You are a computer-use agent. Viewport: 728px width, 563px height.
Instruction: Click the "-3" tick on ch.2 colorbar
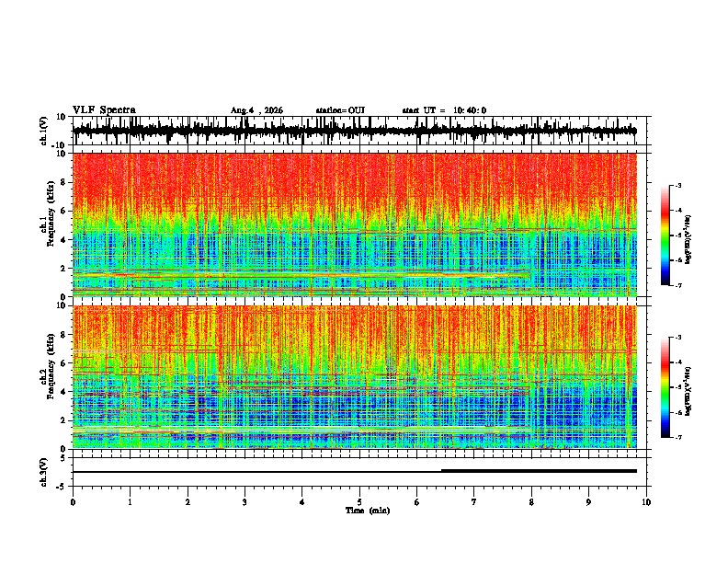coord(677,338)
